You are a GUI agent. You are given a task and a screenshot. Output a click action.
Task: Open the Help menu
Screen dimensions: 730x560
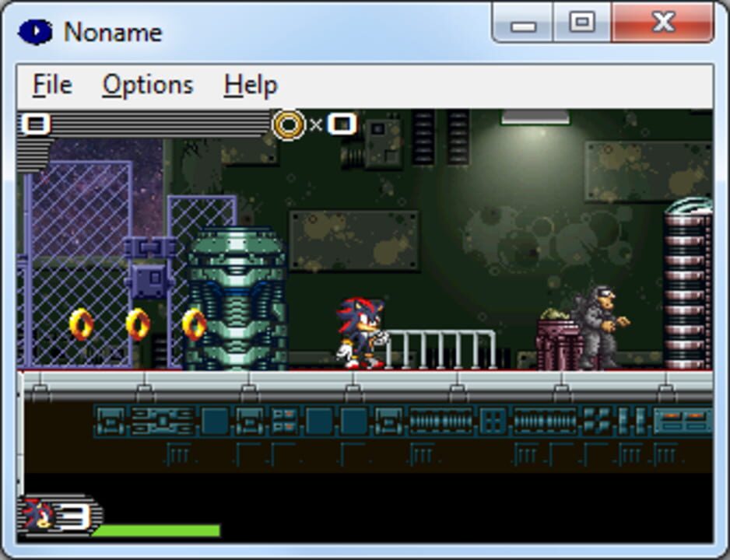(x=250, y=85)
